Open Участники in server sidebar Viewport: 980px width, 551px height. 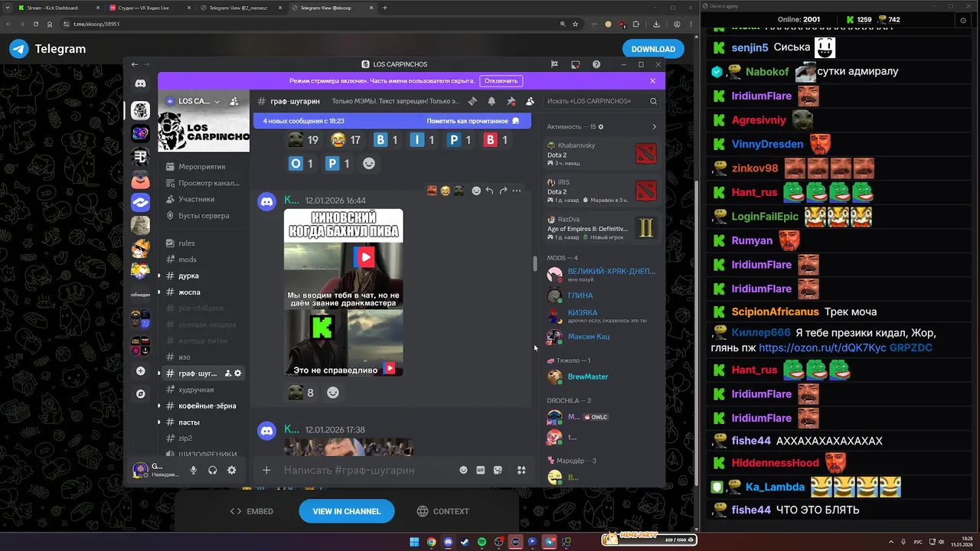pos(203,199)
